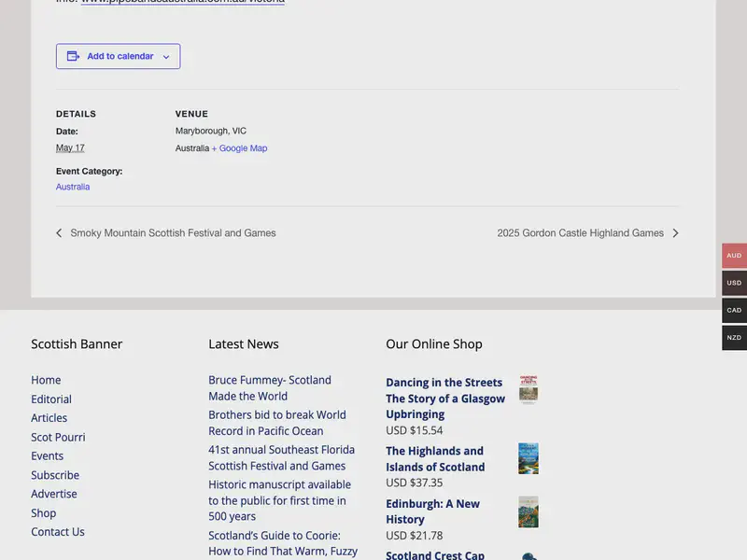Open Contact Us in footer menu
Screen dimensions: 747x560
pos(58,531)
